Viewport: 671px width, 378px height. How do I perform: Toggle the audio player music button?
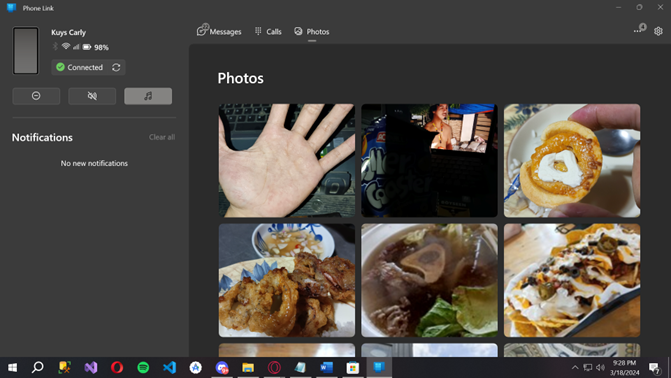148,96
